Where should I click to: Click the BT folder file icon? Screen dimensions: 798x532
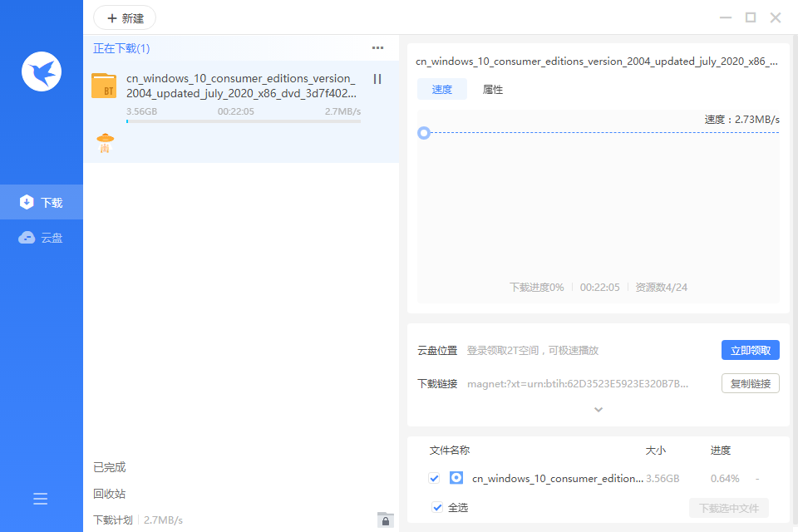pos(104,86)
